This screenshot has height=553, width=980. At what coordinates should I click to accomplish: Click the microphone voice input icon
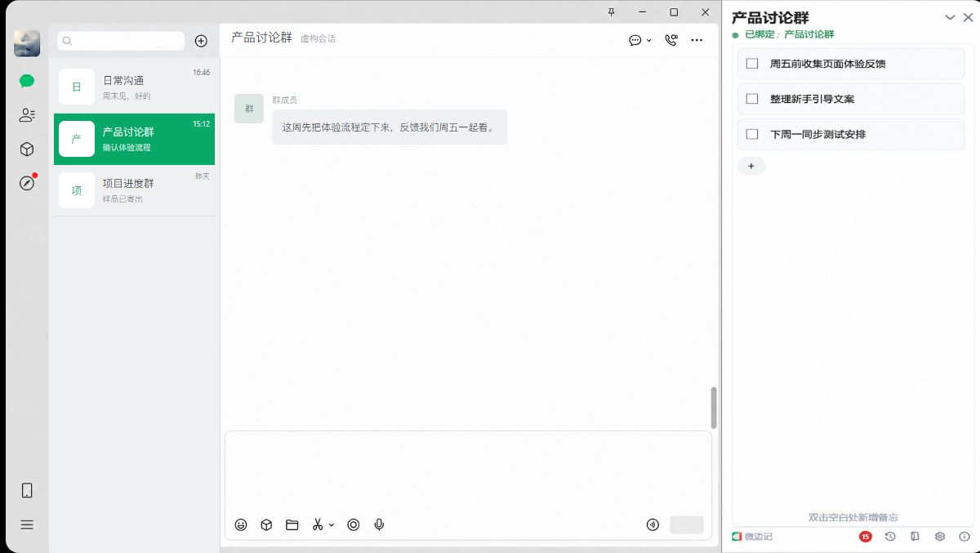pyautogui.click(x=379, y=525)
